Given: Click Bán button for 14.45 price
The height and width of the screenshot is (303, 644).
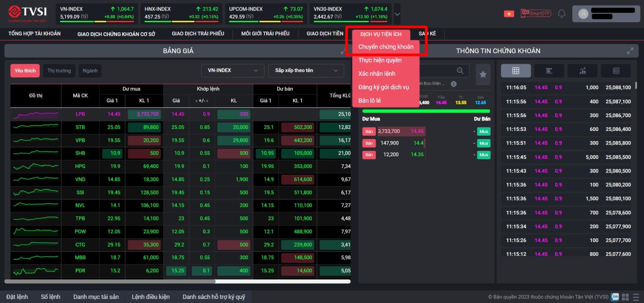Looking at the screenshot, I should click(x=369, y=131).
